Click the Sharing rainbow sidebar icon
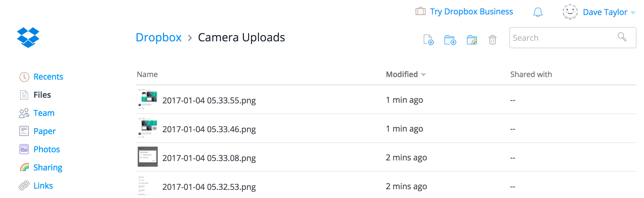 pyautogui.click(x=24, y=167)
